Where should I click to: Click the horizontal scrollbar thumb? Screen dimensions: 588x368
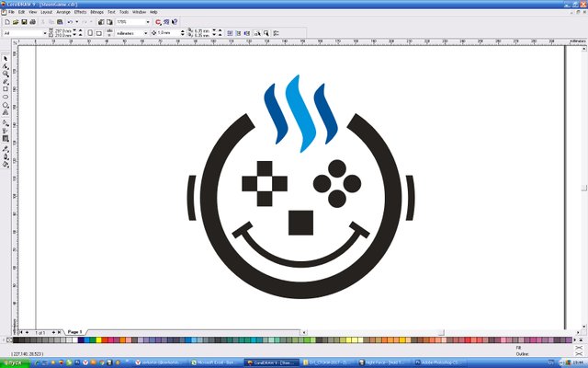click(442, 332)
